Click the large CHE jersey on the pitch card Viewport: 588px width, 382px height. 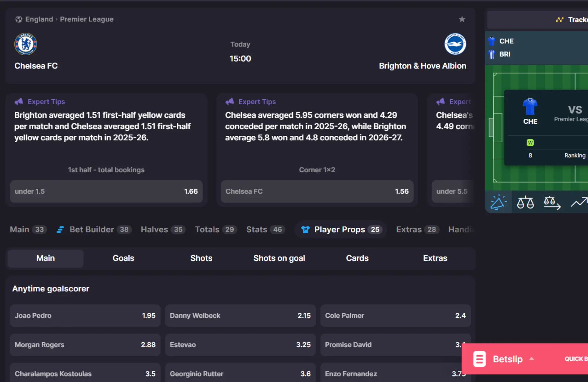tap(530, 106)
